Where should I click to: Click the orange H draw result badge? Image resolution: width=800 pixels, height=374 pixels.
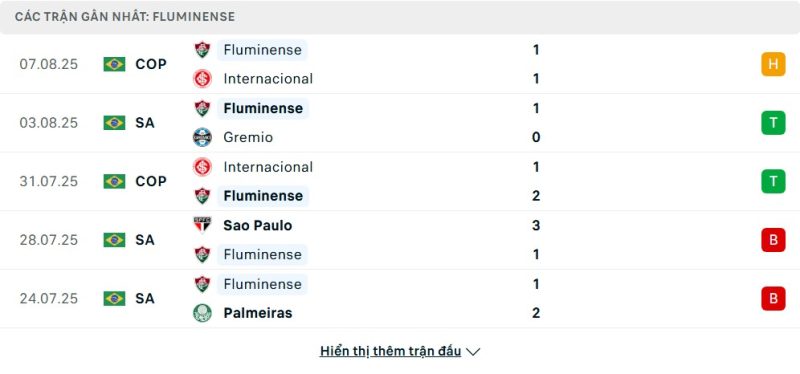click(773, 64)
